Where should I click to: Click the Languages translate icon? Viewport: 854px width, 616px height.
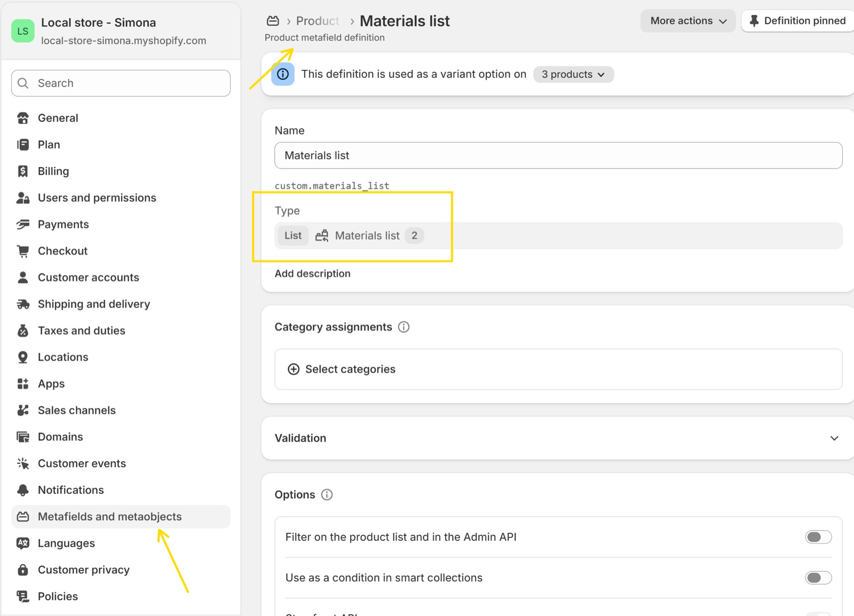click(x=23, y=543)
